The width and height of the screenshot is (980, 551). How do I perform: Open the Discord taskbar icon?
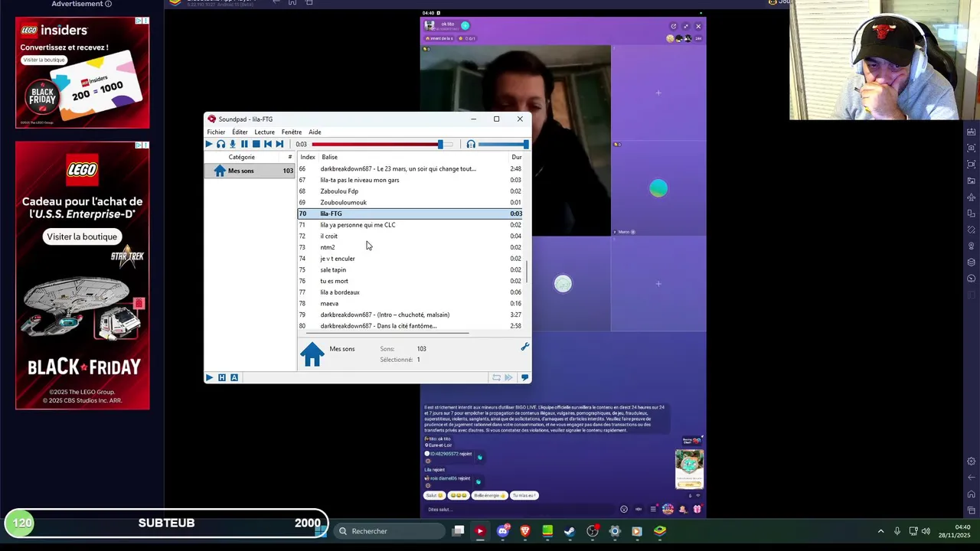tap(503, 531)
